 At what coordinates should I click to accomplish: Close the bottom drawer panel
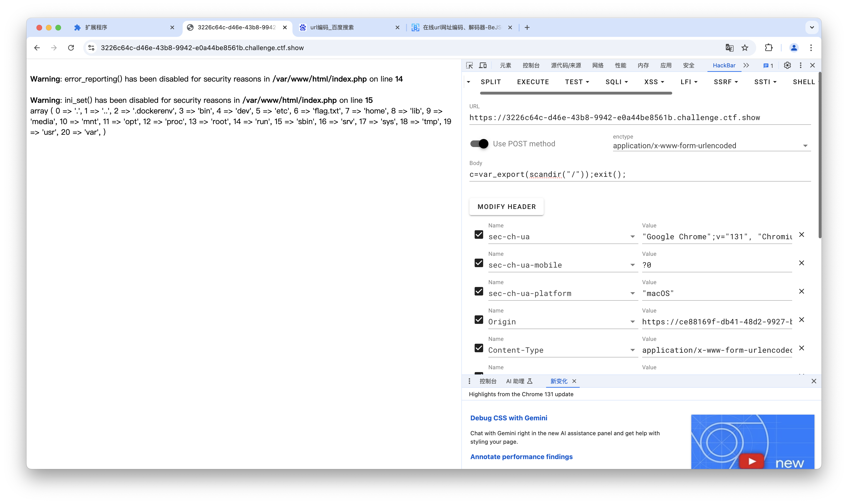[x=814, y=381]
